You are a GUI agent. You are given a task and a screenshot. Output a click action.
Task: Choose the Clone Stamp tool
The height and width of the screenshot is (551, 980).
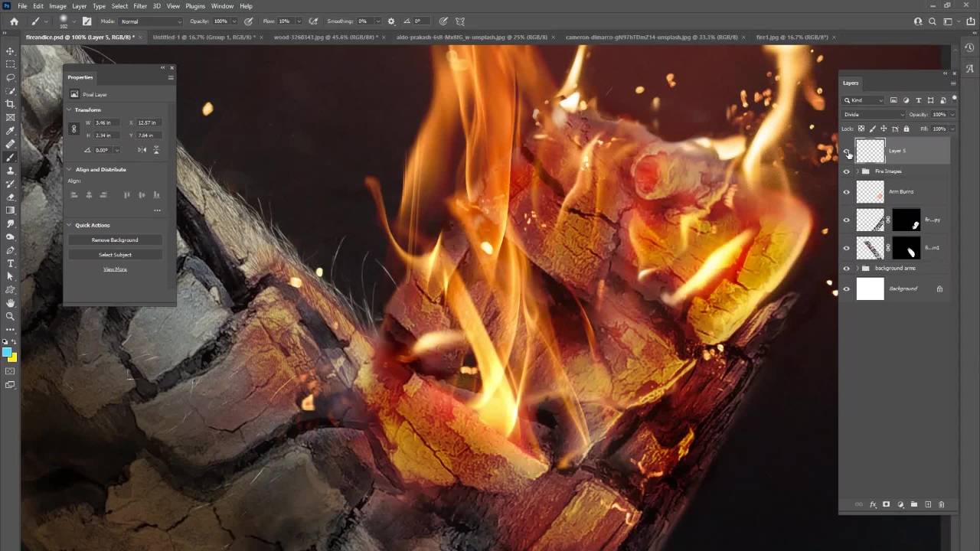pyautogui.click(x=10, y=171)
